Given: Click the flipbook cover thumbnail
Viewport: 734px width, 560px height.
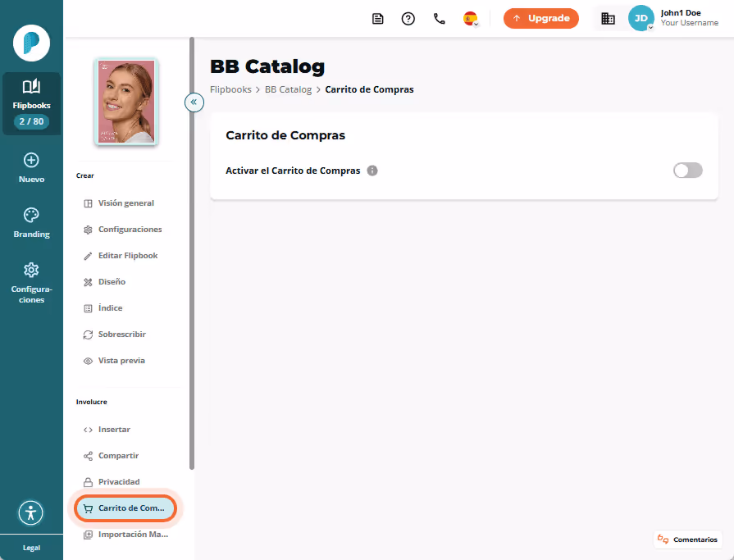Looking at the screenshot, I should tap(126, 102).
